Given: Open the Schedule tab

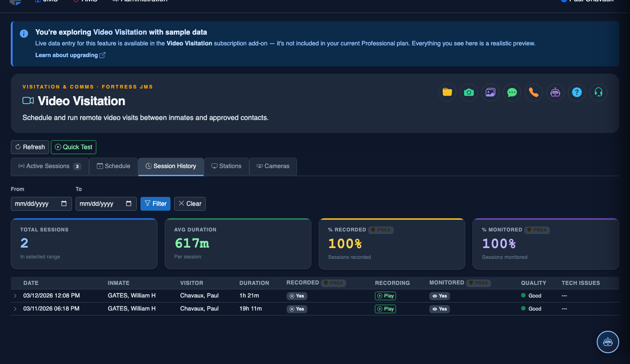Looking at the screenshot, I should tap(113, 166).
